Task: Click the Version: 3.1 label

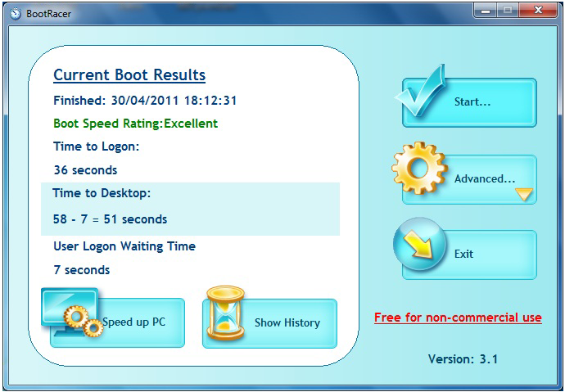Action: click(x=463, y=359)
